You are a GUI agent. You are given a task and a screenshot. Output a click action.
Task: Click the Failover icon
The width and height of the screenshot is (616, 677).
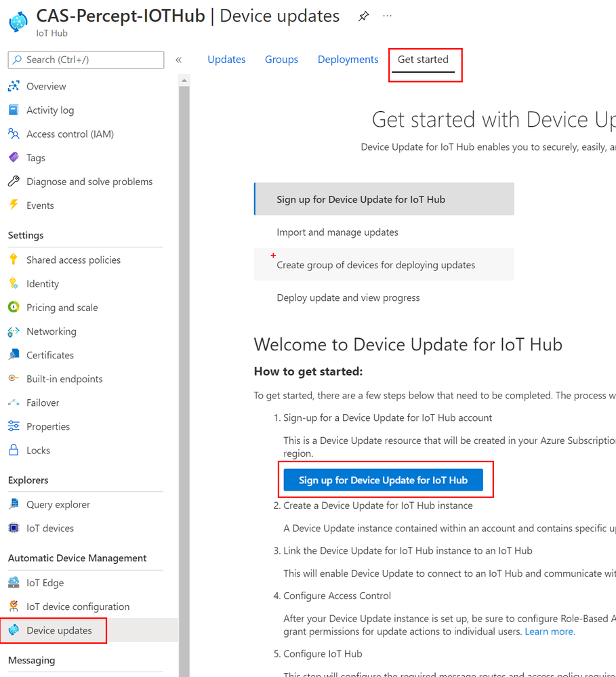[x=14, y=403]
